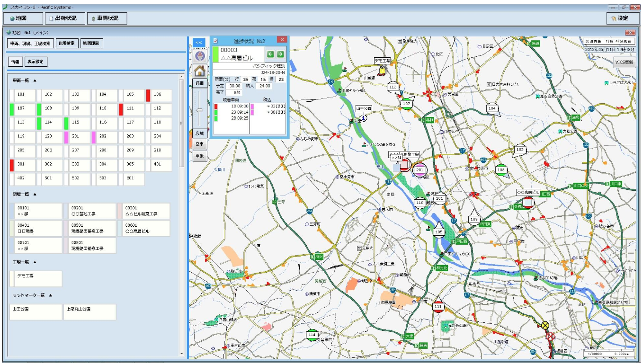This screenshot has width=642, height=364.
Task: Toggle the 空車 vehicle filter button
Action: [199, 144]
